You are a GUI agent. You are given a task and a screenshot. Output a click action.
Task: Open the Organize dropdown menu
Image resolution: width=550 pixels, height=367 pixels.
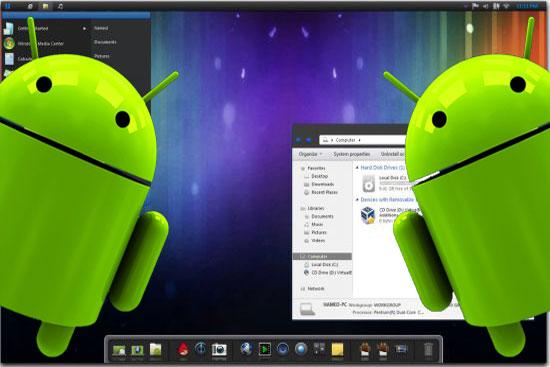pos(310,154)
